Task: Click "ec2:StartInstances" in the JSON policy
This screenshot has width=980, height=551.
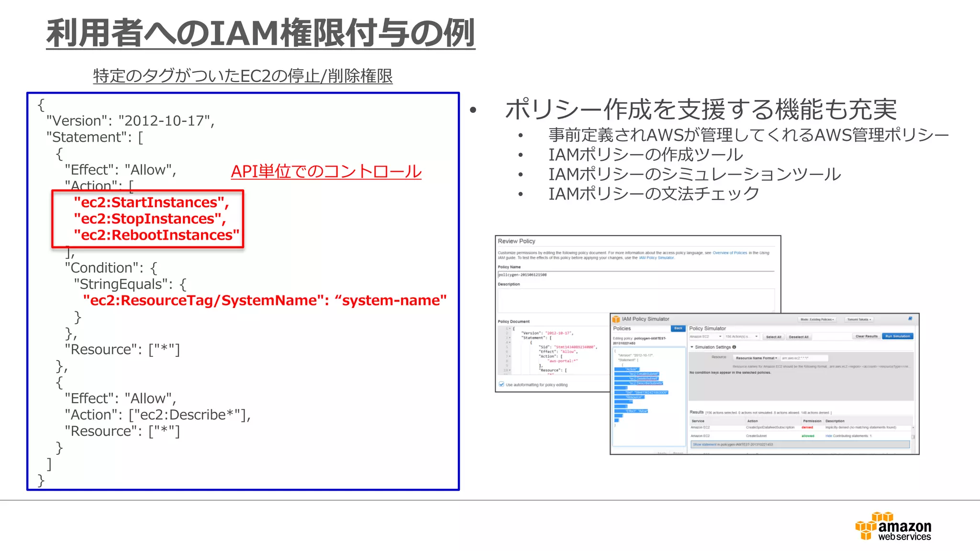Action: pyautogui.click(x=151, y=202)
